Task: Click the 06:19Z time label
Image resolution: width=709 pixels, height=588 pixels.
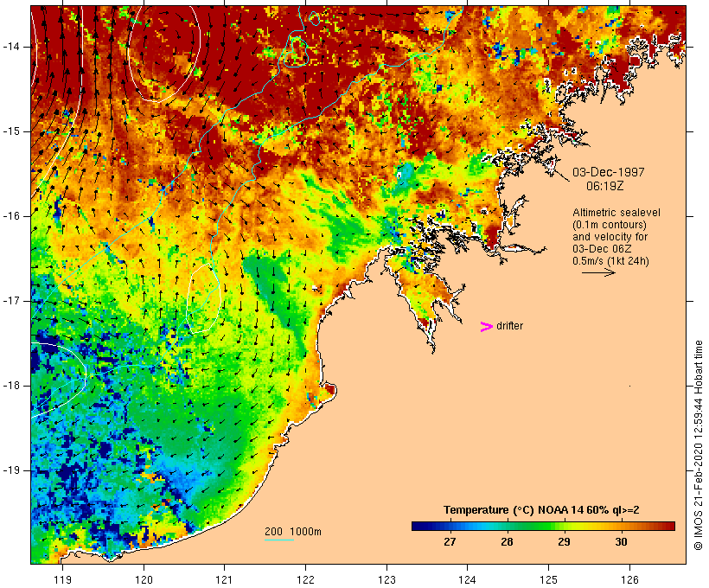Action: coord(605,187)
